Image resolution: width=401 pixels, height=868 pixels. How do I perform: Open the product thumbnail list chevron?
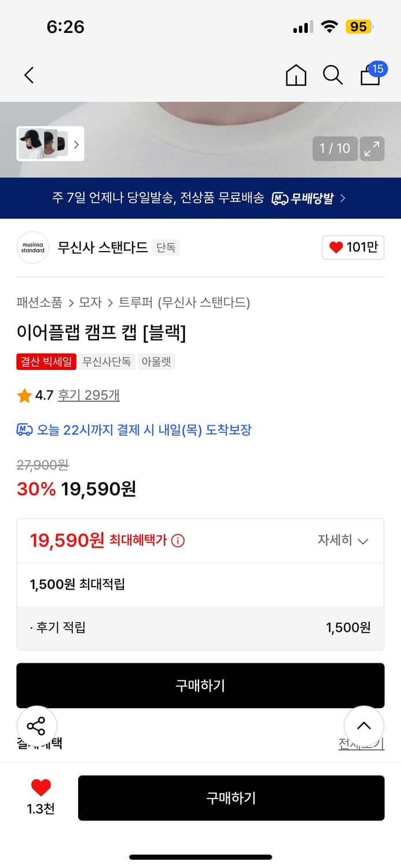click(76, 145)
